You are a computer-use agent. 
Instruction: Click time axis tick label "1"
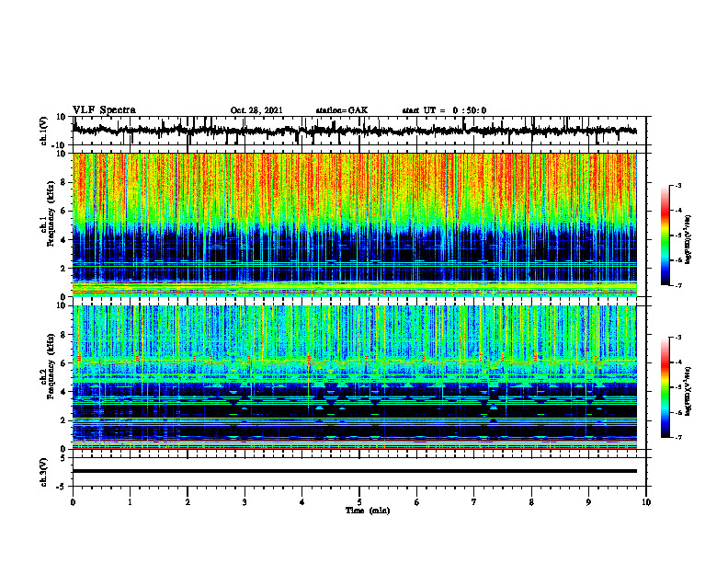[130, 502]
